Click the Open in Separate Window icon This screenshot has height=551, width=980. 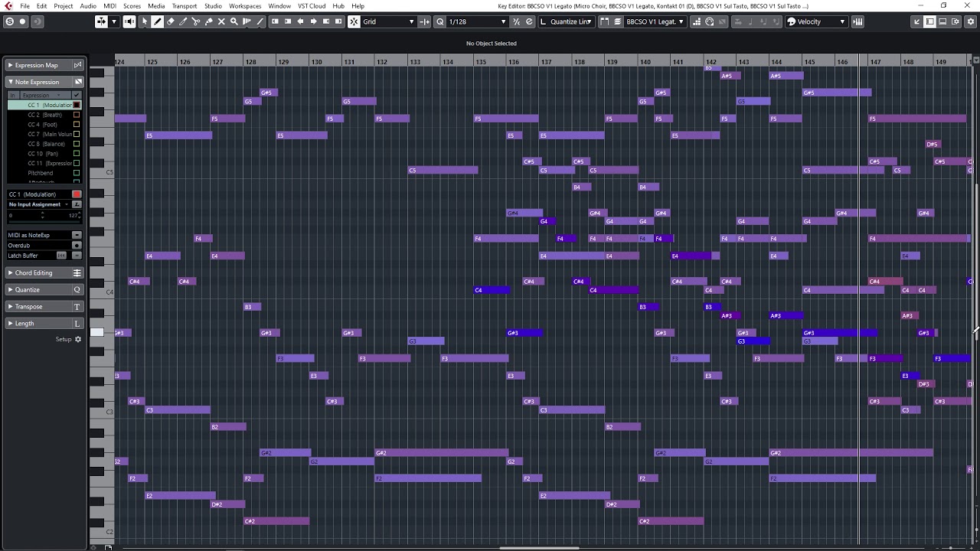[916, 21]
